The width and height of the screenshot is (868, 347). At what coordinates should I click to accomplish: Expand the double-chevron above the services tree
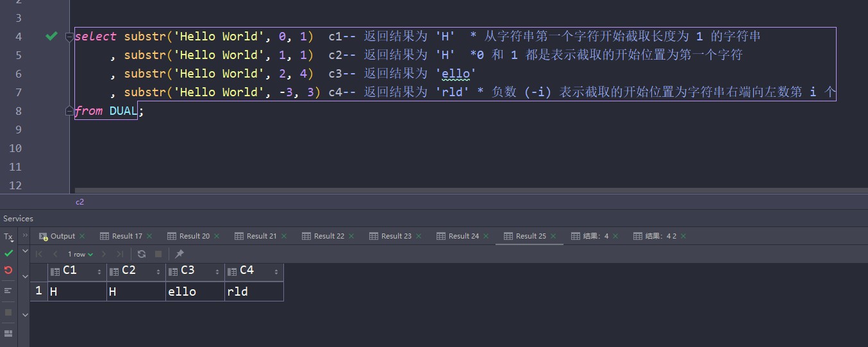click(25, 236)
